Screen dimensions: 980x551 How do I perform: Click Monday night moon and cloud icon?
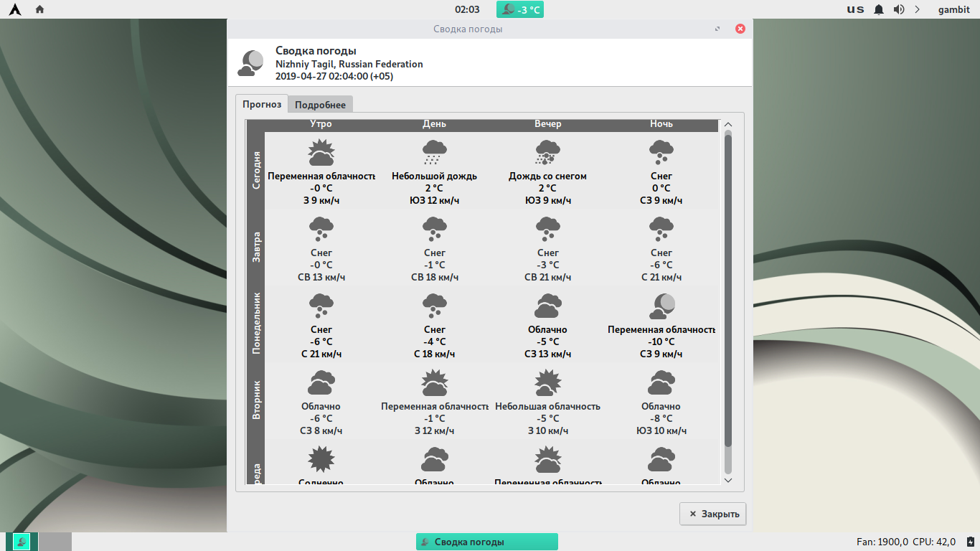661,306
